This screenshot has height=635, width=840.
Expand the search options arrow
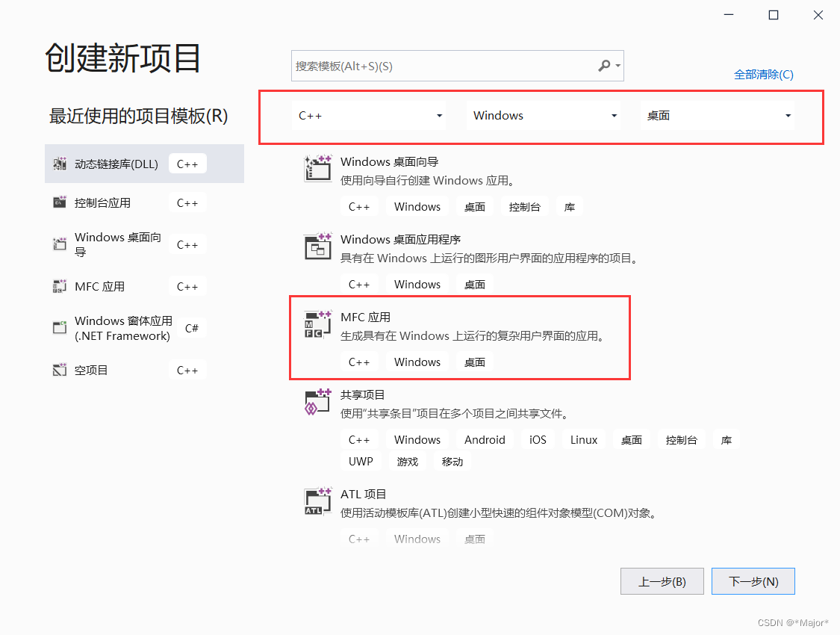pos(617,66)
